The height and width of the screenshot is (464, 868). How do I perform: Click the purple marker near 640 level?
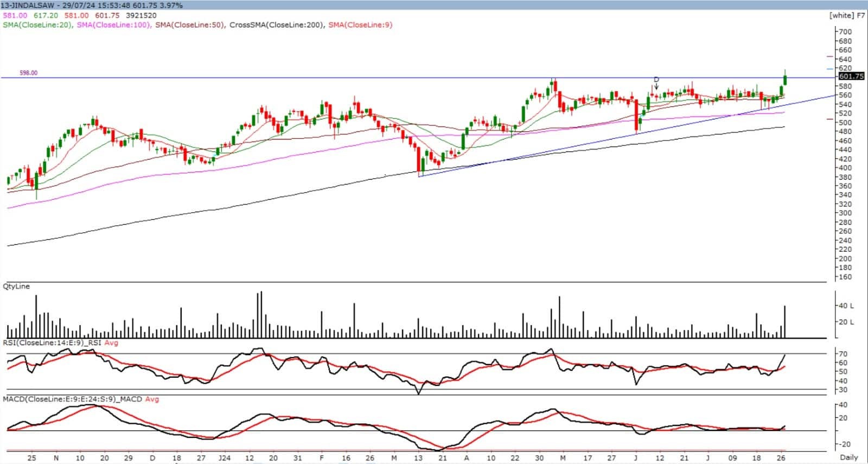click(x=829, y=56)
